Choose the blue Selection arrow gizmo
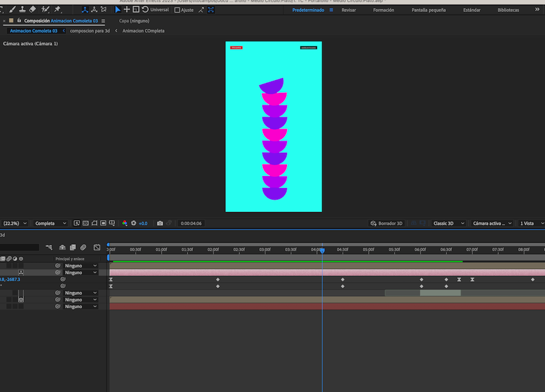This screenshot has height=392, width=545. (x=118, y=10)
